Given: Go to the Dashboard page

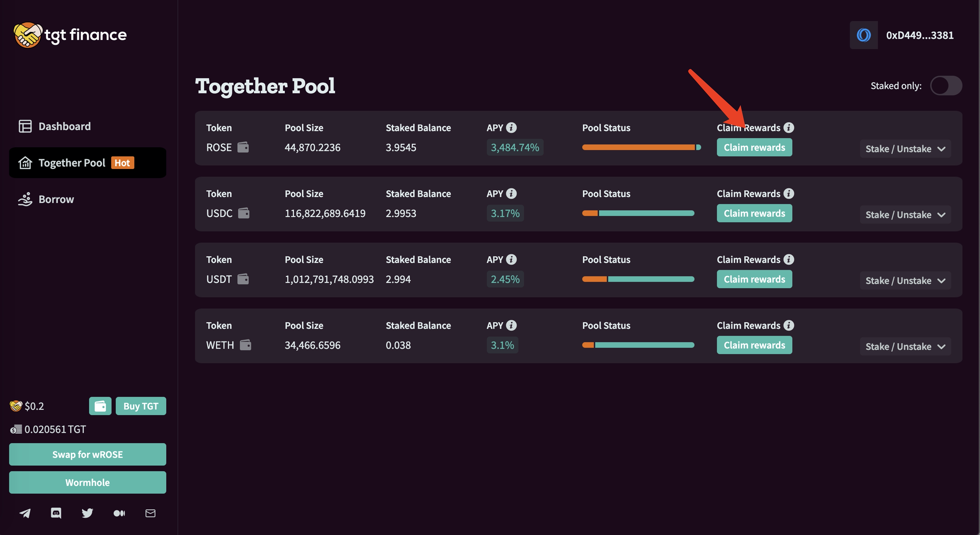Looking at the screenshot, I should pos(64,126).
